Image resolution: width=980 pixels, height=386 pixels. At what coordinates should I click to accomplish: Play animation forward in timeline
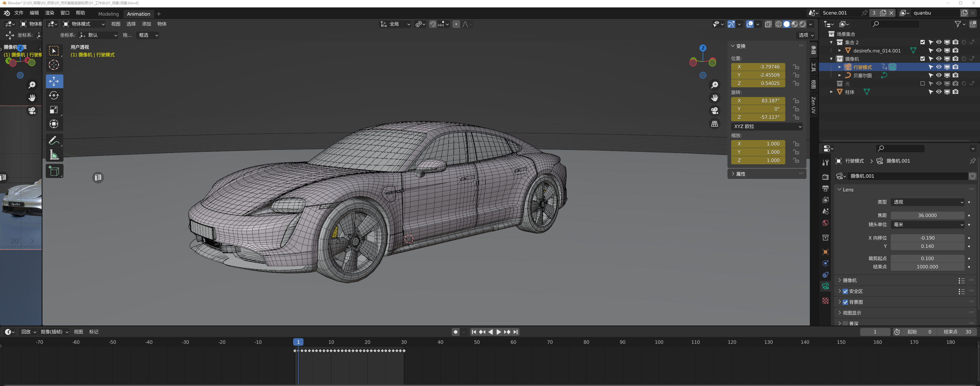pyautogui.click(x=499, y=332)
